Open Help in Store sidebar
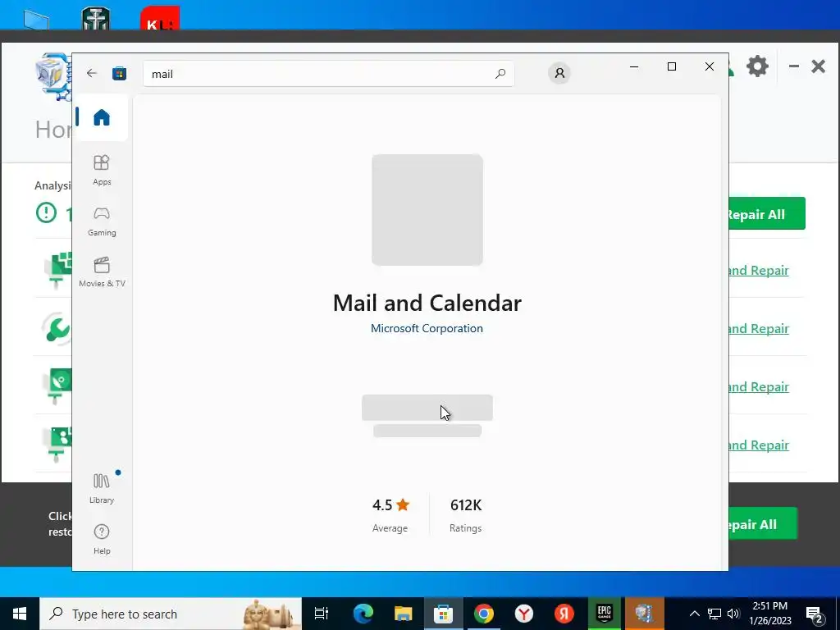Image resolution: width=840 pixels, height=630 pixels. click(x=102, y=539)
